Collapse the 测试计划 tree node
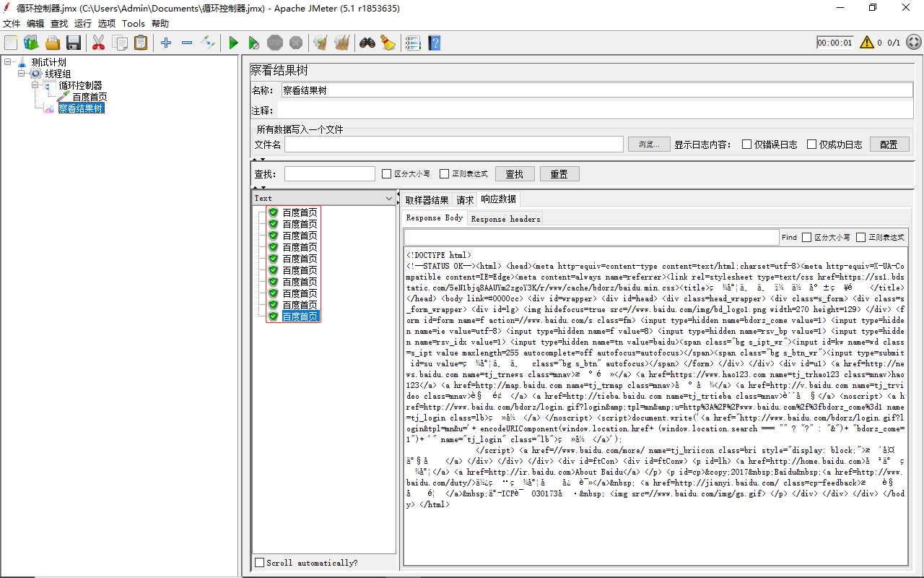 (7, 61)
